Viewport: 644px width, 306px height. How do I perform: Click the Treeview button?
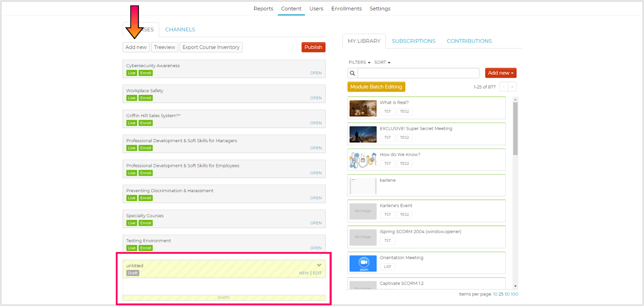coord(165,47)
